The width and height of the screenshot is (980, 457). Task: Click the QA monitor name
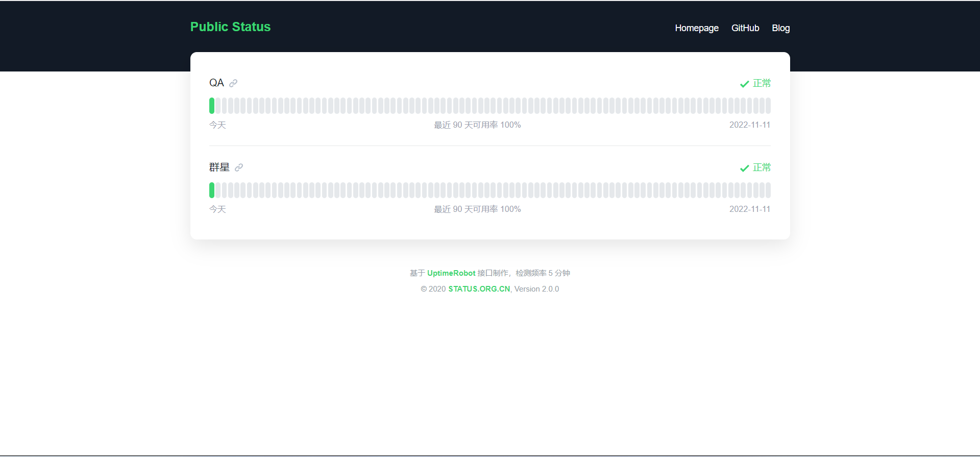coord(216,83)
